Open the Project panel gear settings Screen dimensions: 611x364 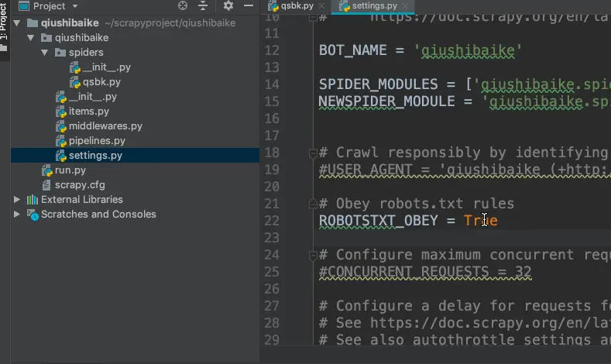pos(228,5)
